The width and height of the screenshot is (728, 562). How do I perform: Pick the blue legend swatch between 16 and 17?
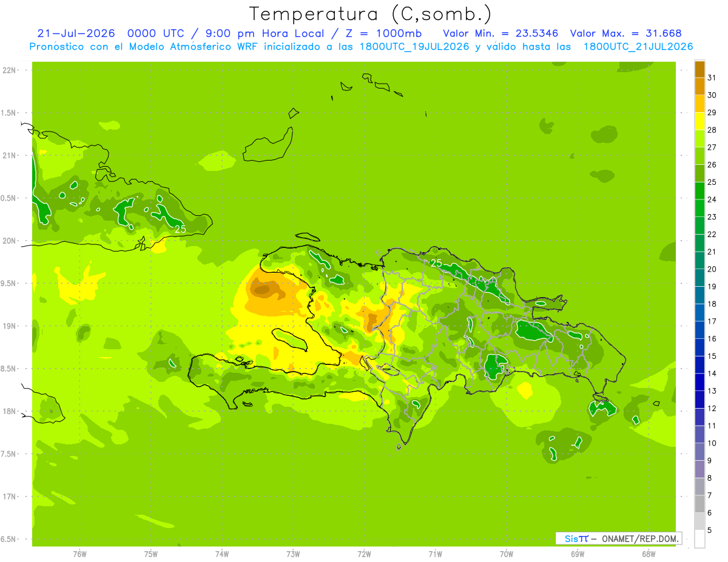(699, 330)
